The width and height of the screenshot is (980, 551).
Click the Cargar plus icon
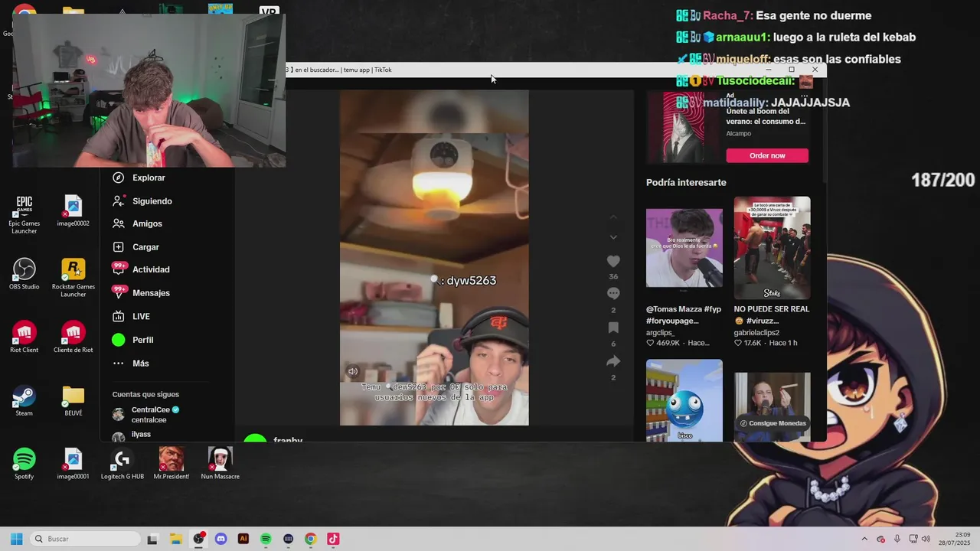(x=118, y=247)
